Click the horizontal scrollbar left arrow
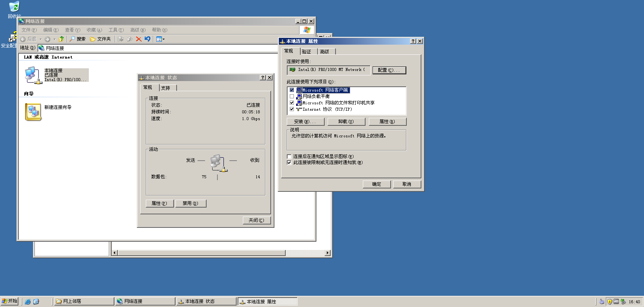Viewport: 644px width, 307px height. [x=115, y=253]
